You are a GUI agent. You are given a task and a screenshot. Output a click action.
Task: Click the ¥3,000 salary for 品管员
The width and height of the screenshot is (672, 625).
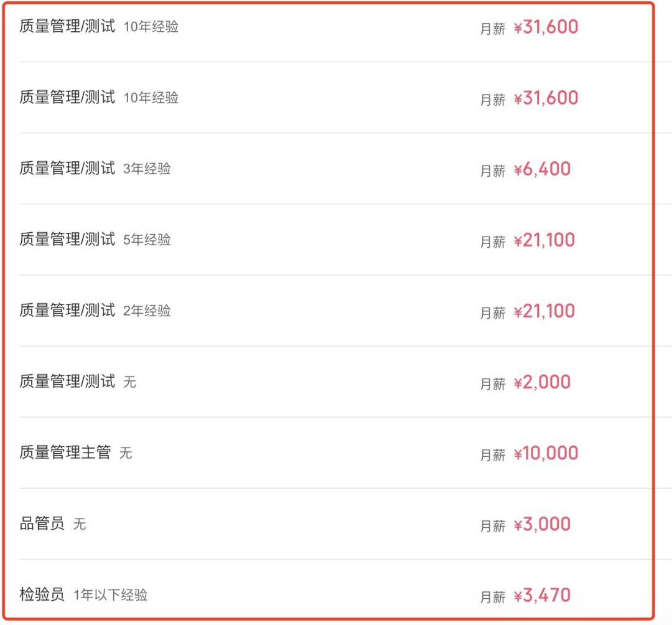(542, 524)
